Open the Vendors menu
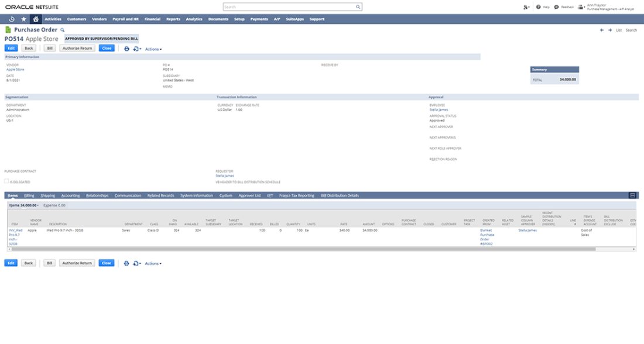The height and width of the screenshot is (344, 644). coord(99,19)
